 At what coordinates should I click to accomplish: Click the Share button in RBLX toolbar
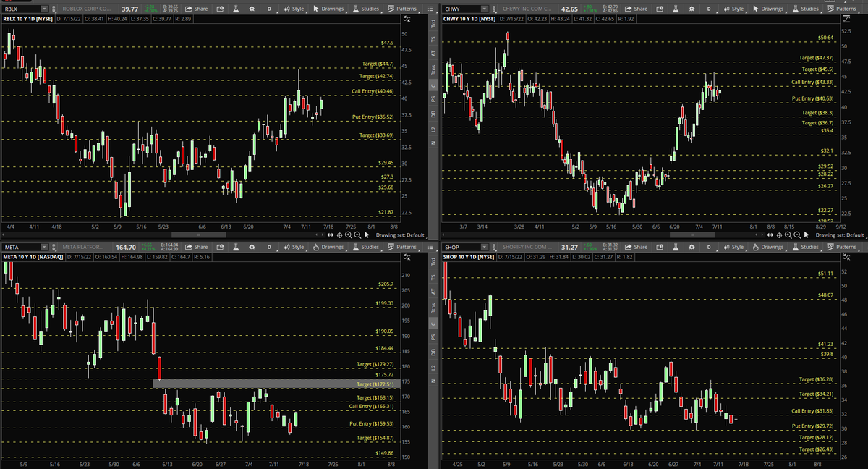pyautogui.click(x=197, y=9)
